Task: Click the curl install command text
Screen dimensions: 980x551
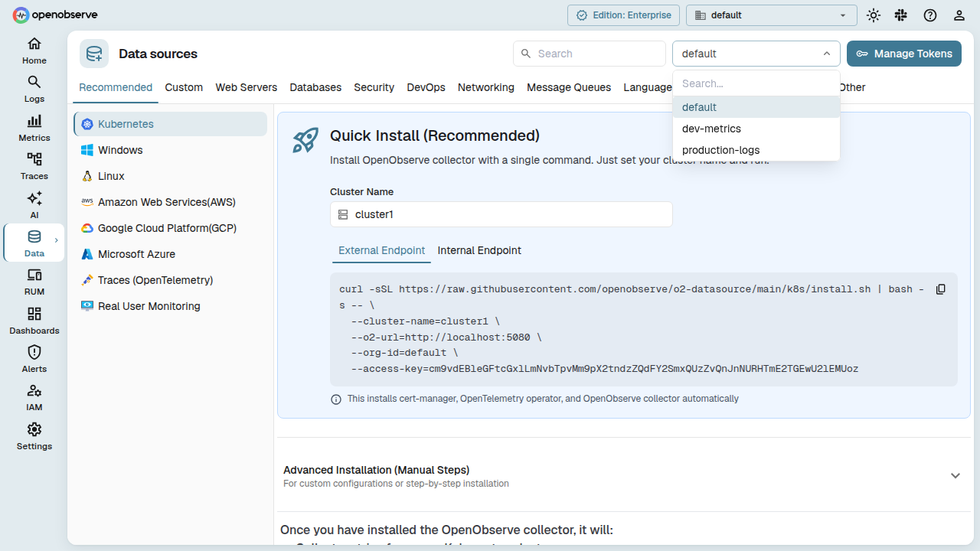Action: [x=632, y=329]
